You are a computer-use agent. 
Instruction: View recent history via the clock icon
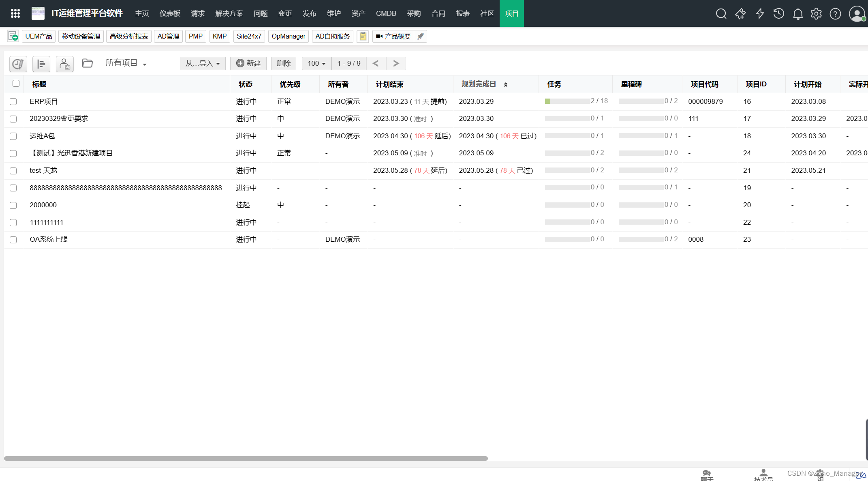pyautogui.click(x=778, y=13)
